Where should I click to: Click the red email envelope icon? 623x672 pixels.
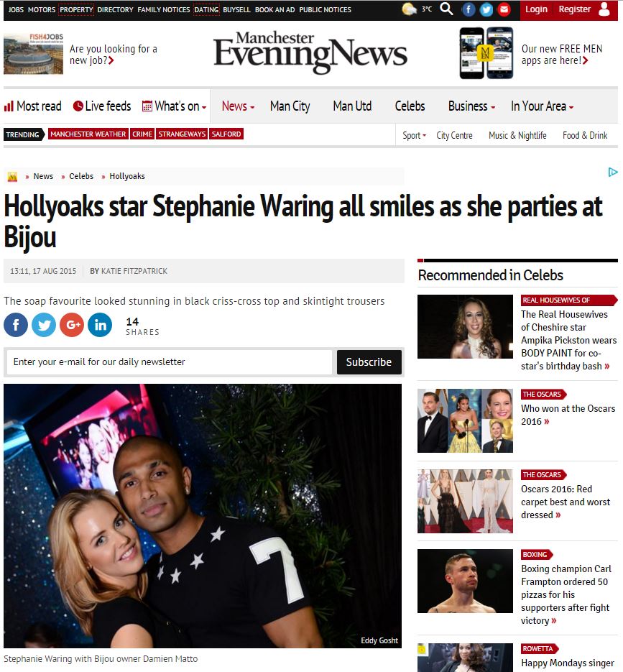pyautogui.click(x=504, y=9)
